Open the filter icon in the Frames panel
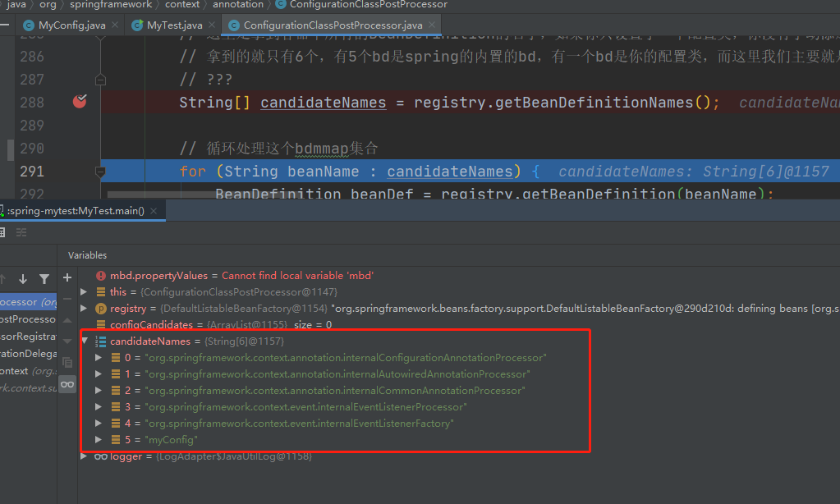 44,278
